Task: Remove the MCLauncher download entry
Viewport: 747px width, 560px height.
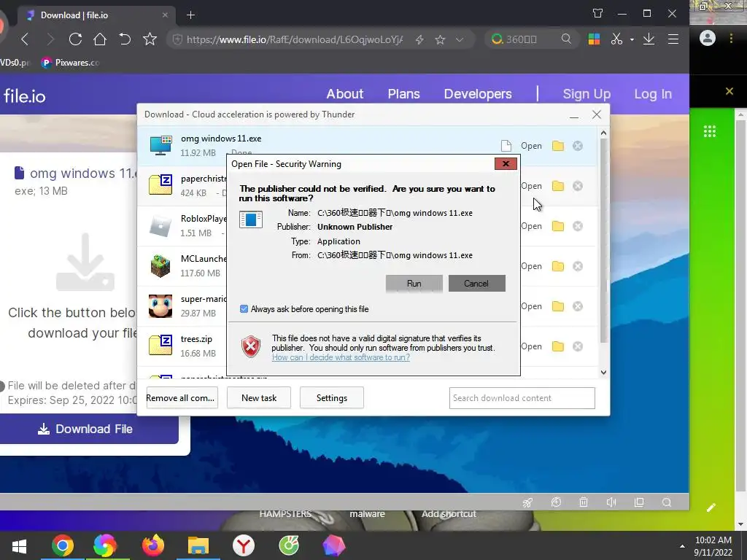Action: click(578, 265)
